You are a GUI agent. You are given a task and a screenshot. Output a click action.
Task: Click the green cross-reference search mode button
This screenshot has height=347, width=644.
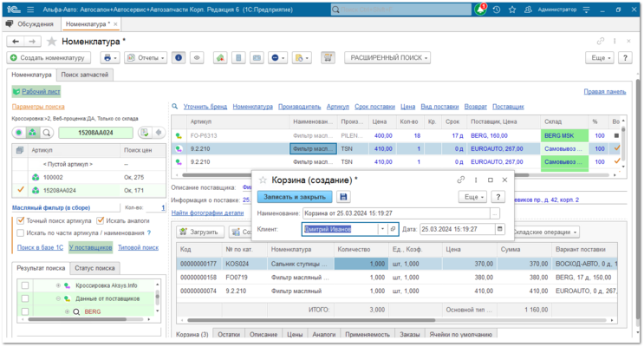click(33, 133)
